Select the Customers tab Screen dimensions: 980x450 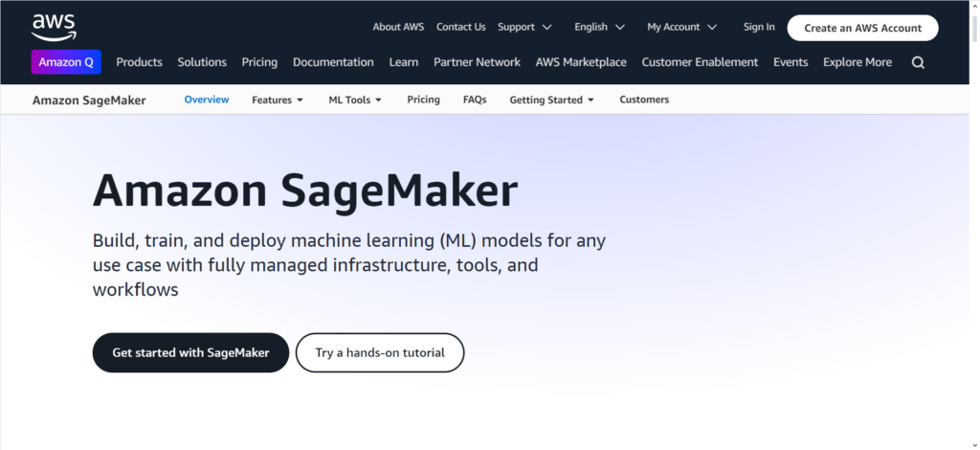pyautogui.click(x=644, y=100)
